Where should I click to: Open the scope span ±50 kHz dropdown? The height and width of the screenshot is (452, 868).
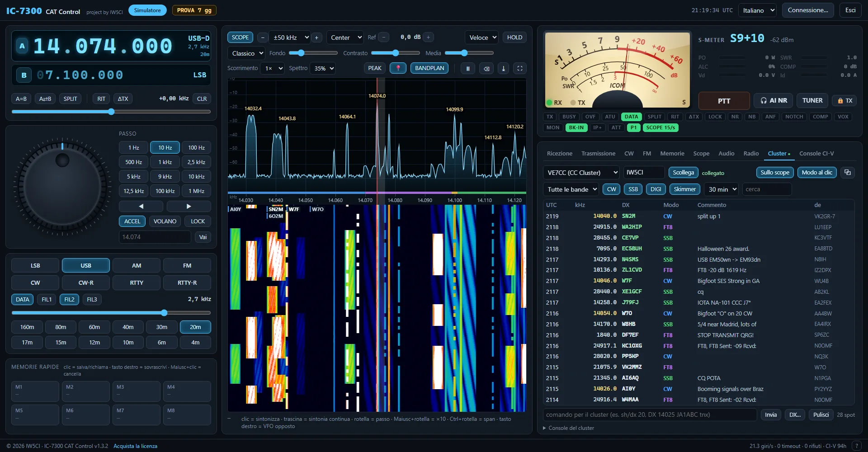289,38
